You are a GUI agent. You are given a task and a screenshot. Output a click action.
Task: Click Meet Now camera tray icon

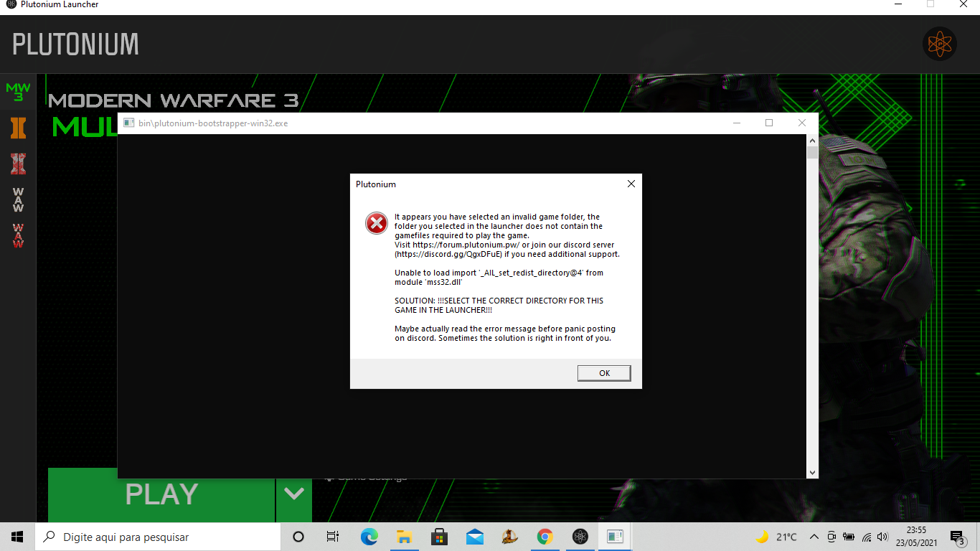pyautogui.click(x=831, y=537)
